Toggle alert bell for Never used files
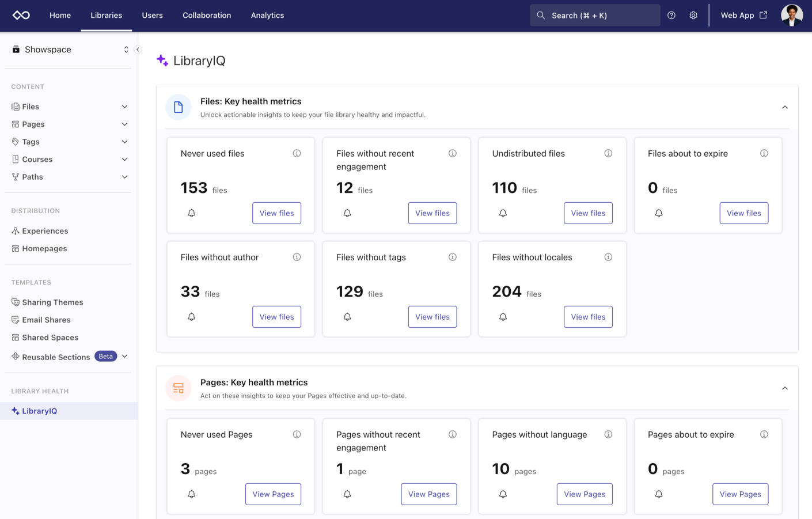 (192, 213)
